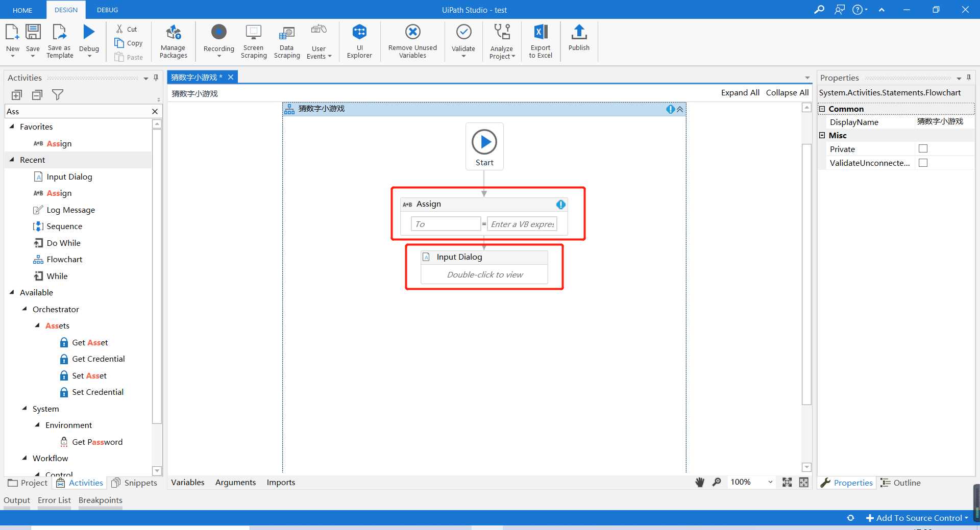Screen dimensions: 980x530
Task: Toggle the overview minimap icon
Action: coord(804,482)
